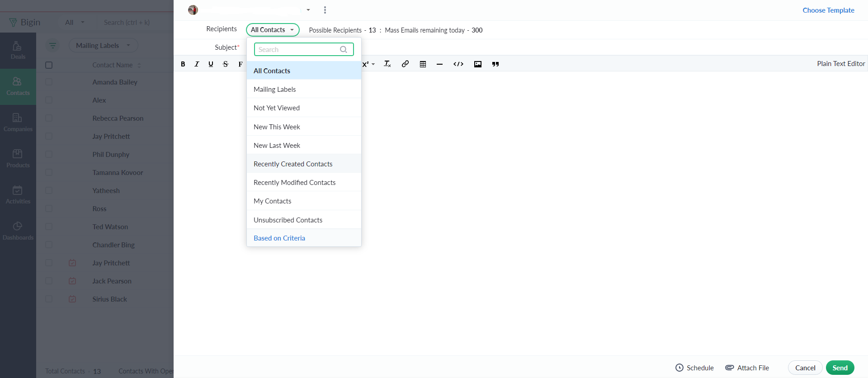Click the clear formatting icon
The width and height of the screenshot is (868, 378).
[x=387, y=64]
